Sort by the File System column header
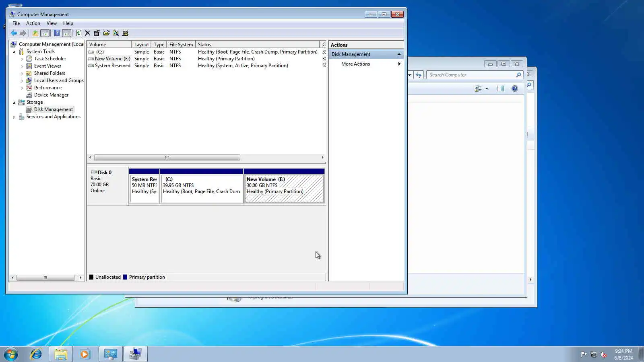 (181, 45)
